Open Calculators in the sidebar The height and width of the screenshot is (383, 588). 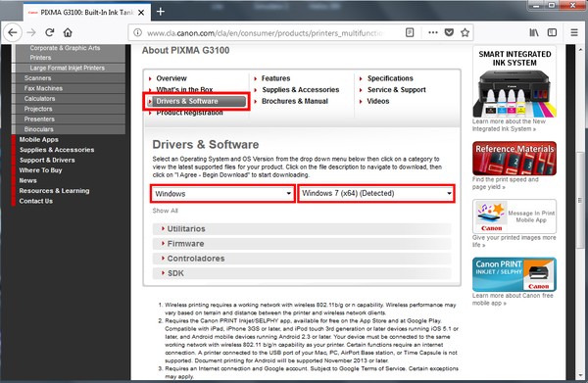point(69,99)
